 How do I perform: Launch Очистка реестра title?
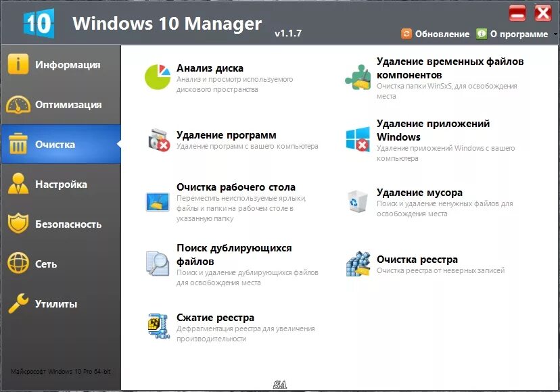(x=417, y=259)
